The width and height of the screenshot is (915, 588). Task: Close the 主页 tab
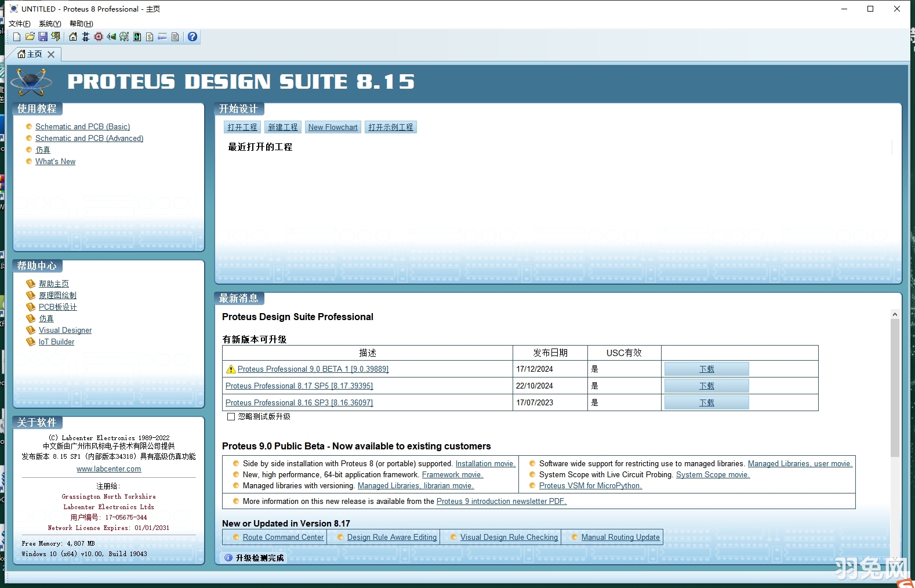point(51,55)
